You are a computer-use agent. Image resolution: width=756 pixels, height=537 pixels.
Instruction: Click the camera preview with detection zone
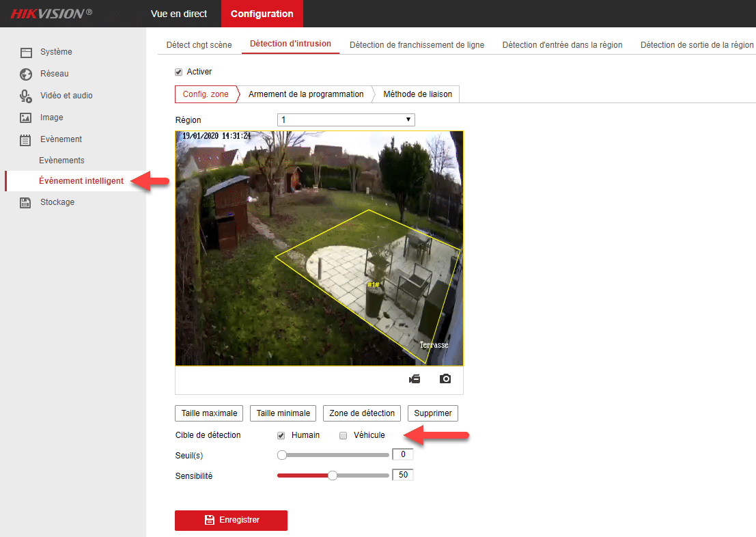pos(319,249)
